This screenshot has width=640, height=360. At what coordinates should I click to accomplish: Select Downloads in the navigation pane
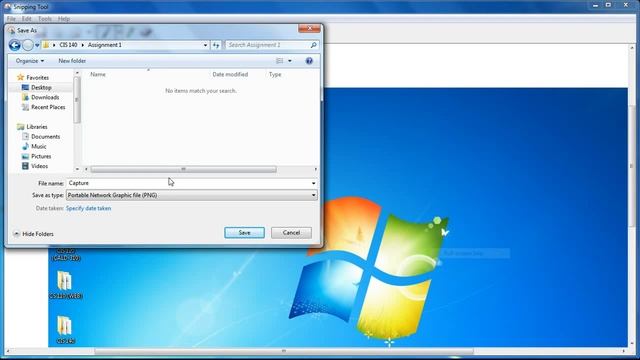(x=45, y=97)
